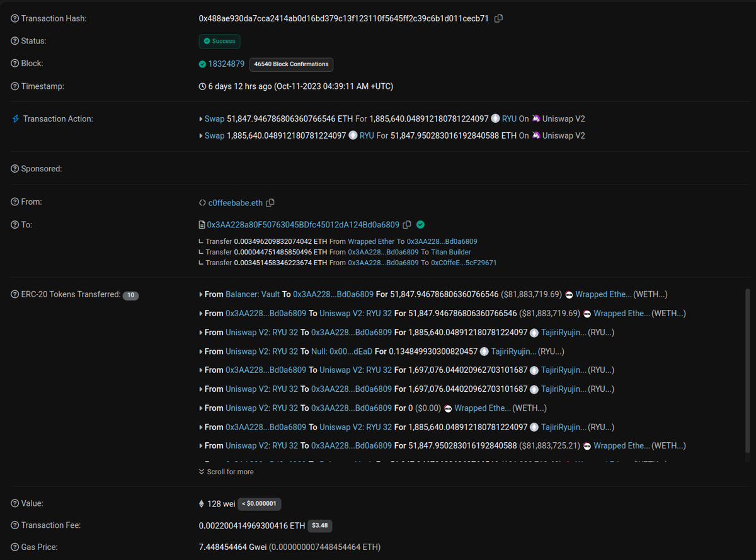
Task: Expand the Balancer: Vault transfer row arrow
Action: pyautogui.click(x=201, y=294)
